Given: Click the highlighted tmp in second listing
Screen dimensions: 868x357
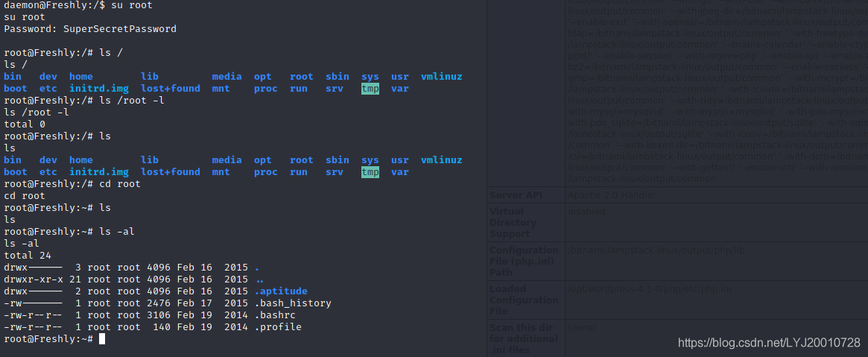Looking at the screenshot, I should (x=370, y=172).
